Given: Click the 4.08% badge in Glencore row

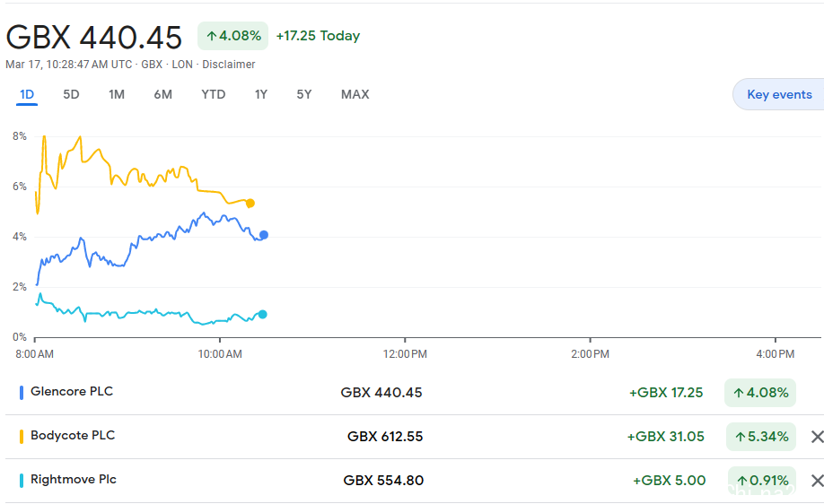Looking at the screenshot, I should 760,393.
